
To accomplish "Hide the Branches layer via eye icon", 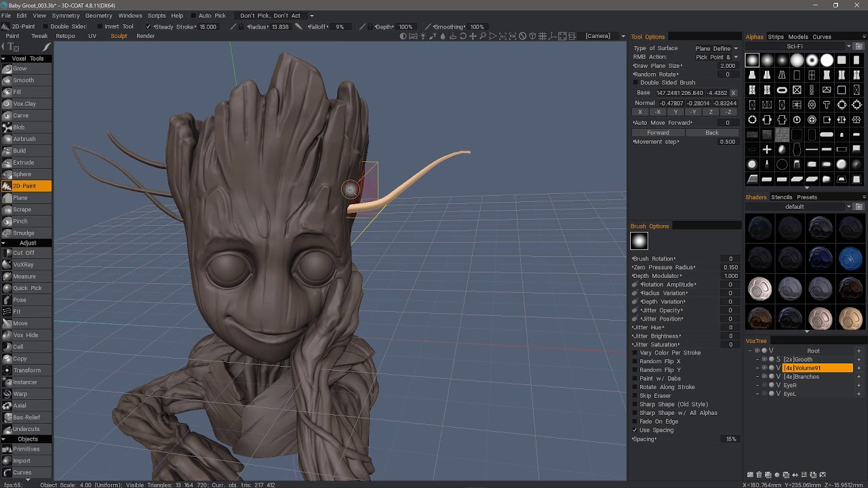I will click(x=764, y=377).
